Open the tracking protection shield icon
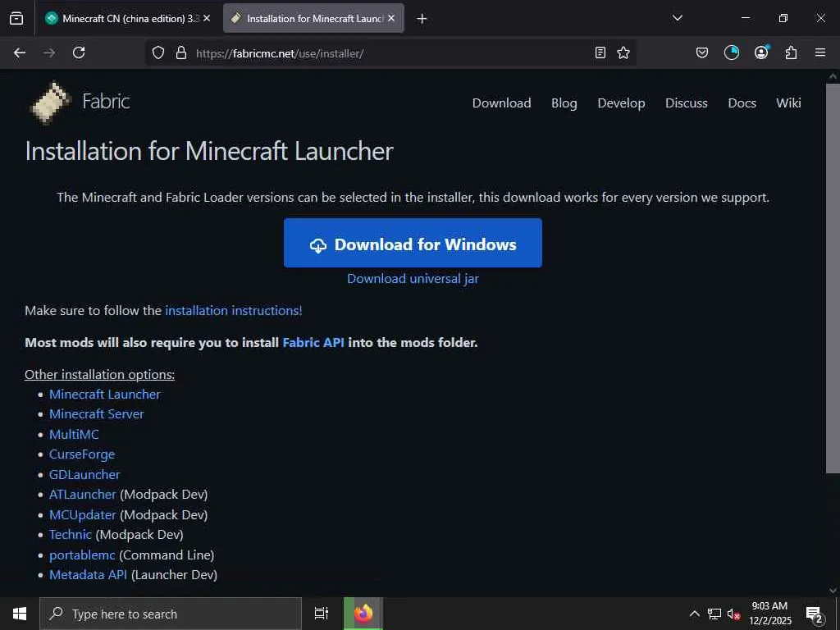This screenshot has width=840, height=630. (x=158, y=52)
